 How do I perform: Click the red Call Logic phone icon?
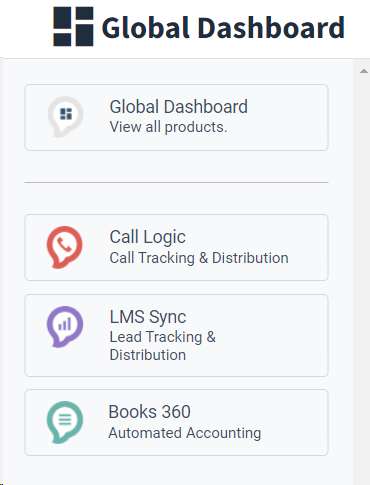tap(64, 247)
